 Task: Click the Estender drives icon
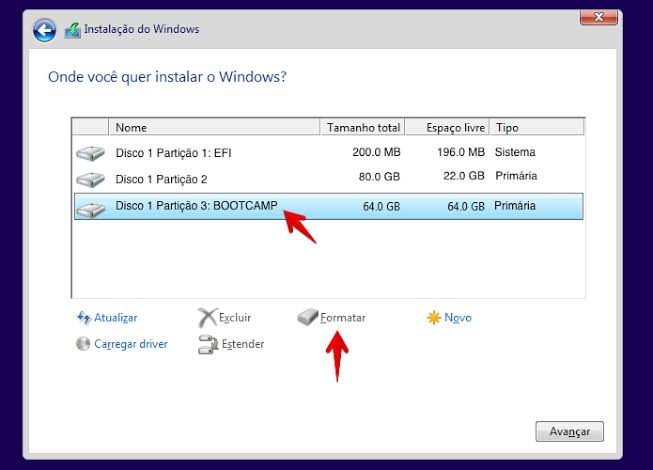click(x=208, y=344)
